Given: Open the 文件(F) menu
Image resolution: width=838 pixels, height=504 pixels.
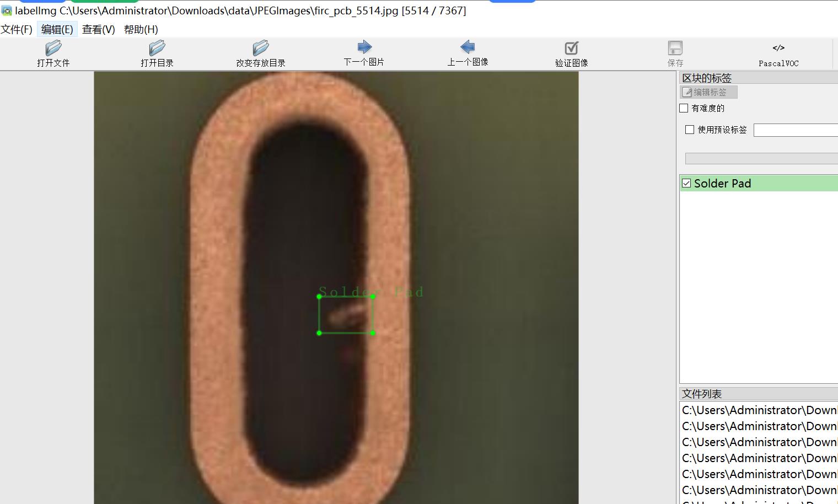Looking at the screenshot, I should point(17,29).
